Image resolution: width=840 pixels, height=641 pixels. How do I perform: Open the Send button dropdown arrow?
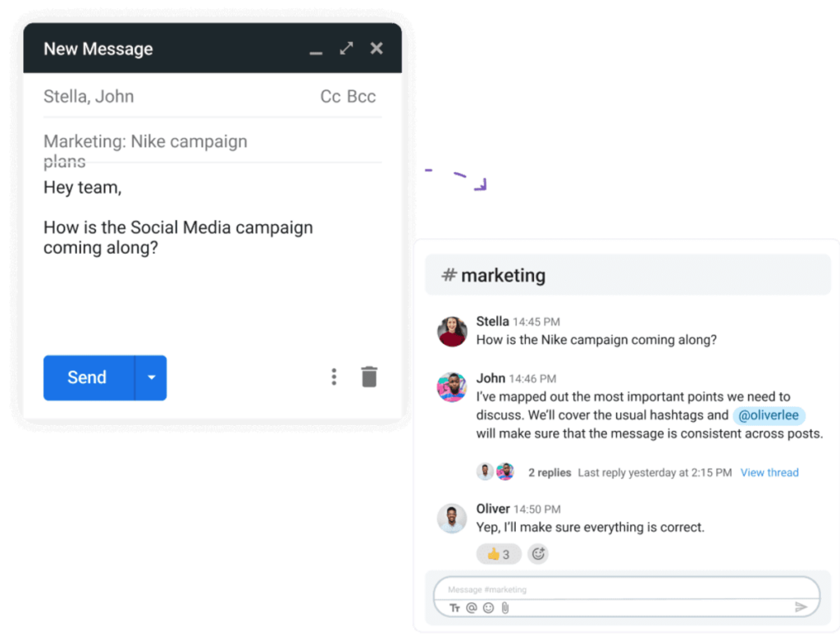tap(151, 378)
